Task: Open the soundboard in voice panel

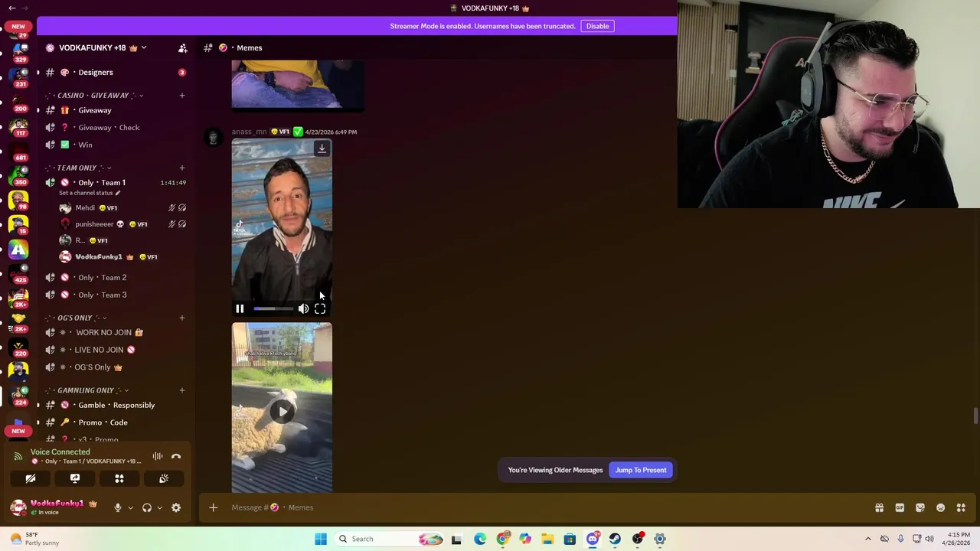Action: 164,478
